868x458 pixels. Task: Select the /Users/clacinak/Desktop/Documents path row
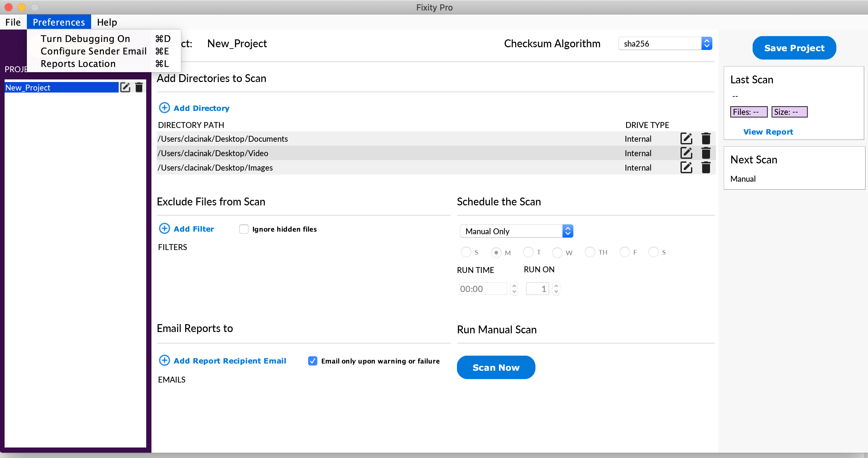[x=436, y=139]
